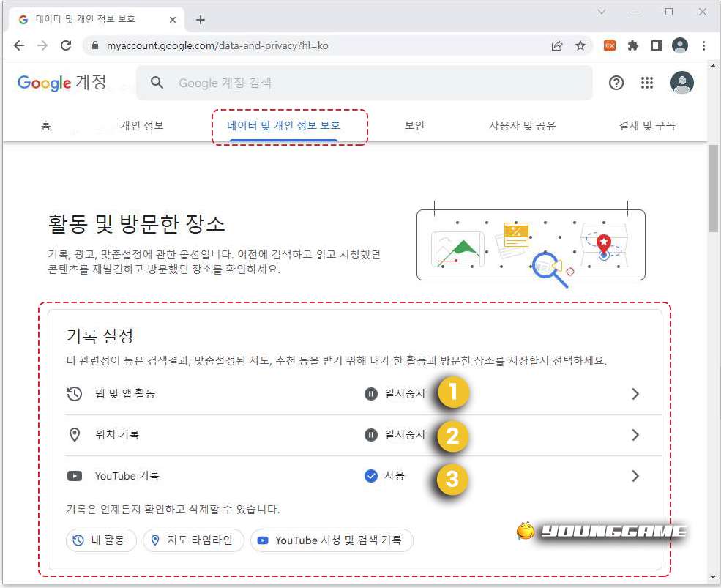Viewport: 721px width, 588px height.
Task: Open the Chrome three-dot menu
Action: point(703,45)
